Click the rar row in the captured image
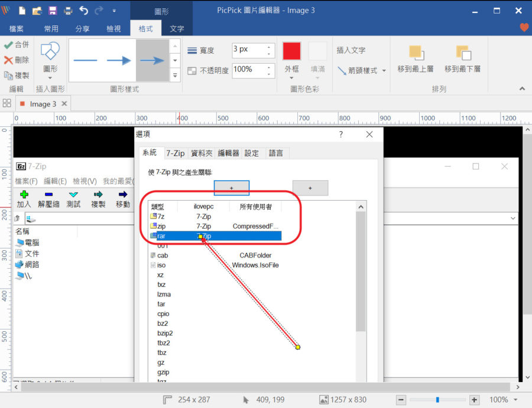Image resolution: width=532 pixels, height=408 pixels. [x=216, y=236]
